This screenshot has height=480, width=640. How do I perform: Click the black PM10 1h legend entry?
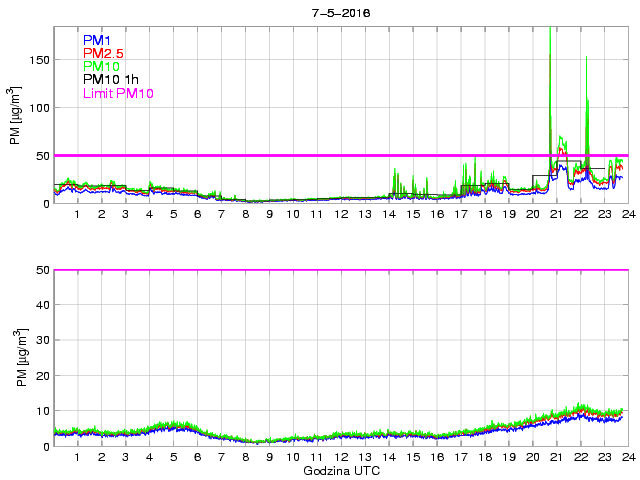[110, 80]
